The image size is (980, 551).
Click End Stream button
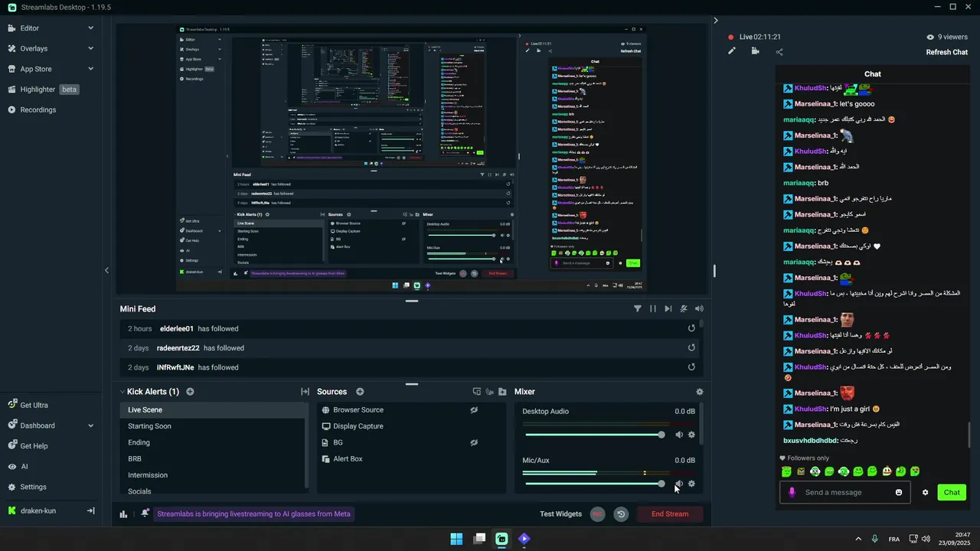coord(670,514)
